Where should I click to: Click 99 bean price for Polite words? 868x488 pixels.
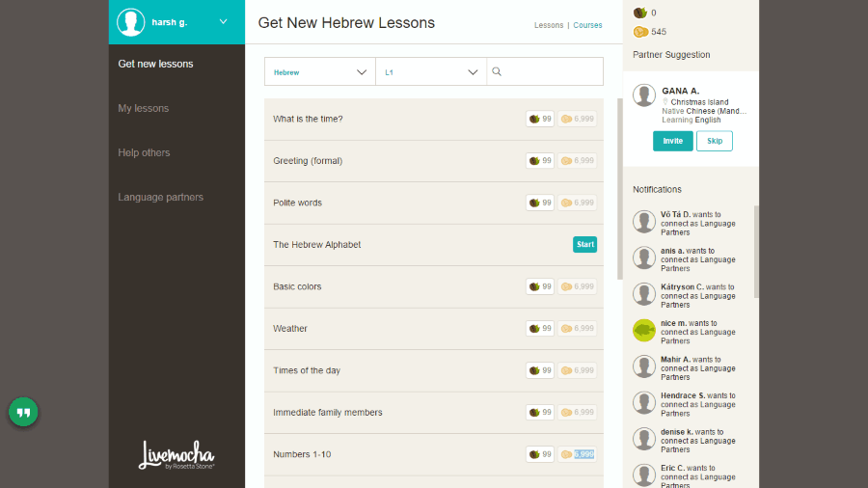coord(540,203)
